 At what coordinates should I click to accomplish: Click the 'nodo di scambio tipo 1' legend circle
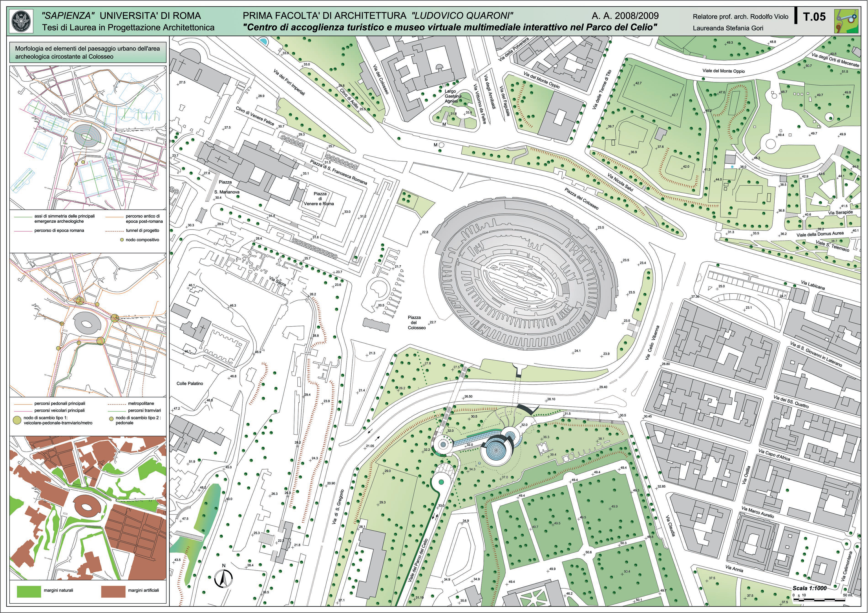pos(17,420)
